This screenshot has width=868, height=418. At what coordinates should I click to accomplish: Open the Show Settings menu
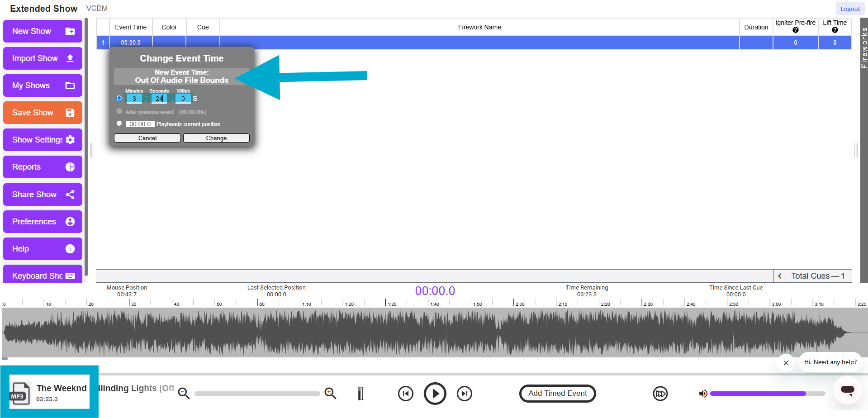[x=43, y=140]
